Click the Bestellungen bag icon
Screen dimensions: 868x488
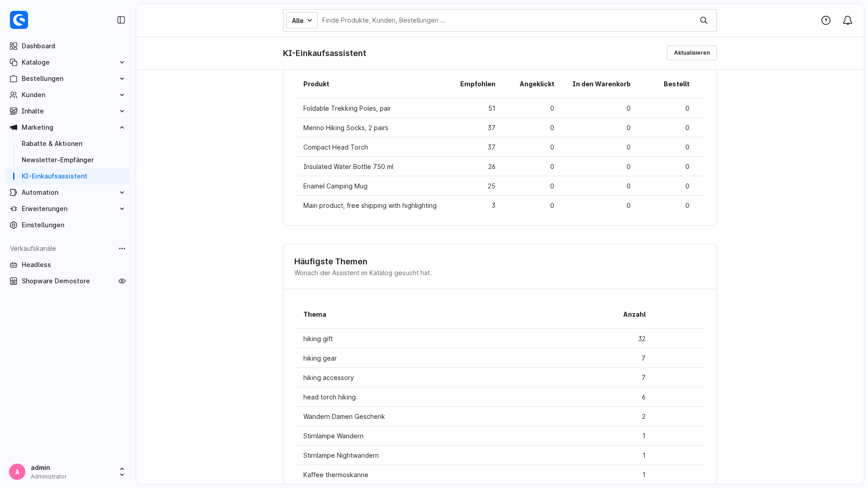14,79
